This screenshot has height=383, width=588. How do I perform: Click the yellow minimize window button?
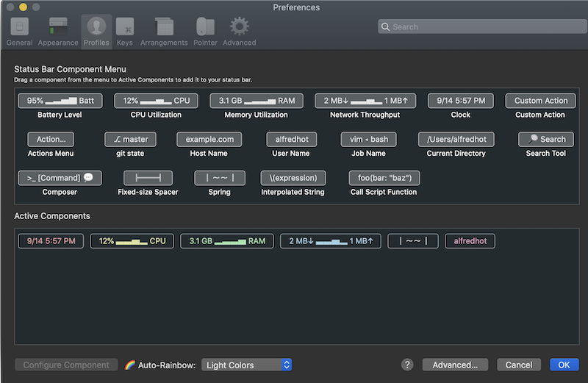24,7
